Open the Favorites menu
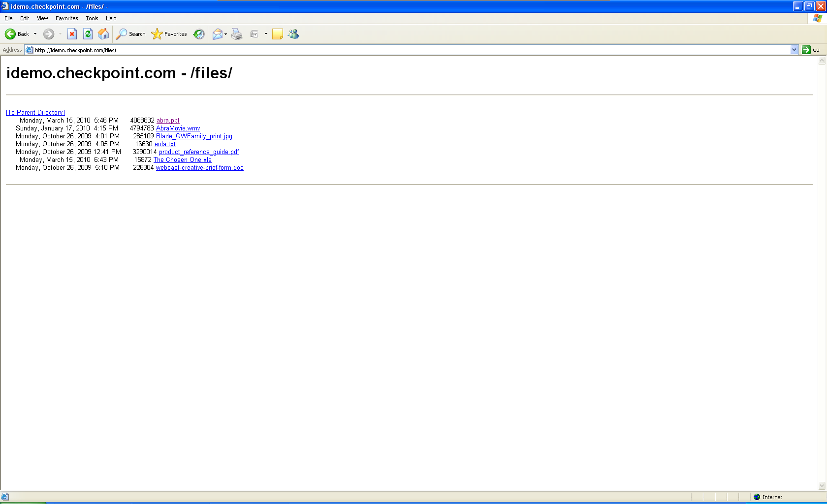 click(66, 18)
